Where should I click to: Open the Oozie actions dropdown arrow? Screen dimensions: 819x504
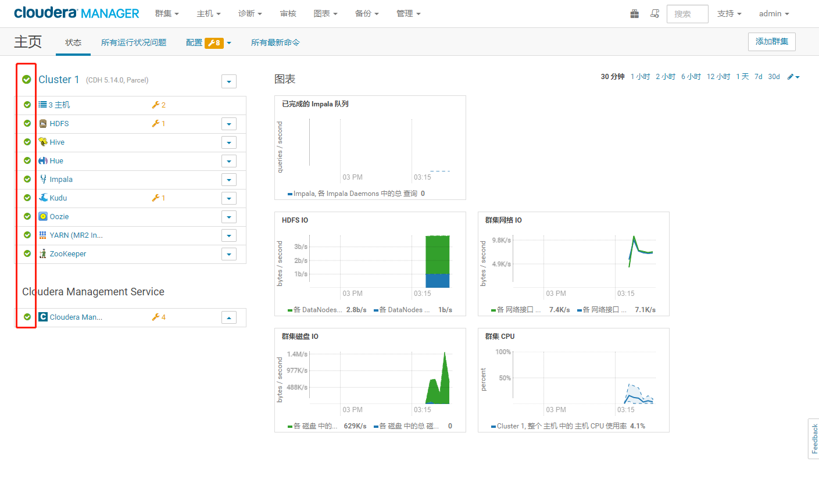pyautogui.click(x=229, y=217)
